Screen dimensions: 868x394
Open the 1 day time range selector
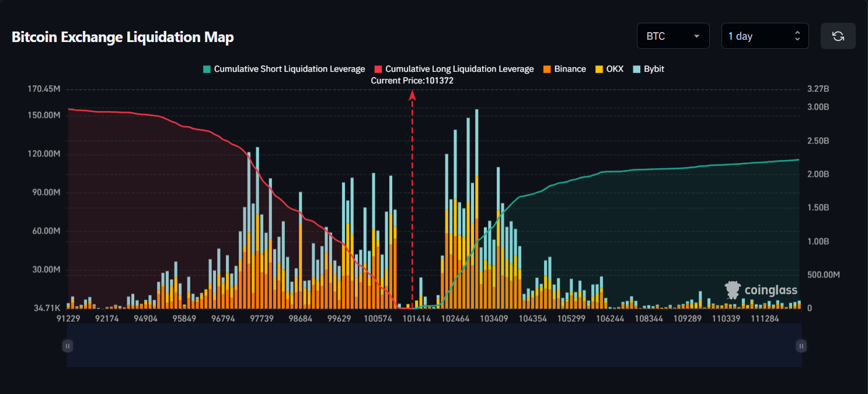(x=765, y=36)
